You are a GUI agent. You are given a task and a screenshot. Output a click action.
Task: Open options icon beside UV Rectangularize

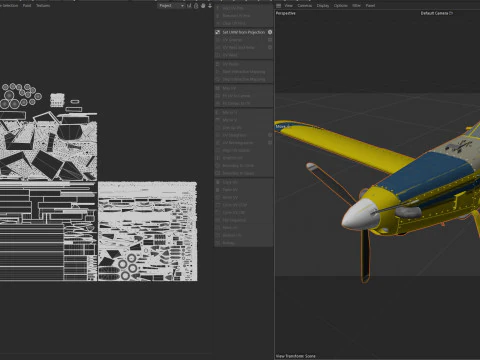pyautogui.click(x=270, y=143)
